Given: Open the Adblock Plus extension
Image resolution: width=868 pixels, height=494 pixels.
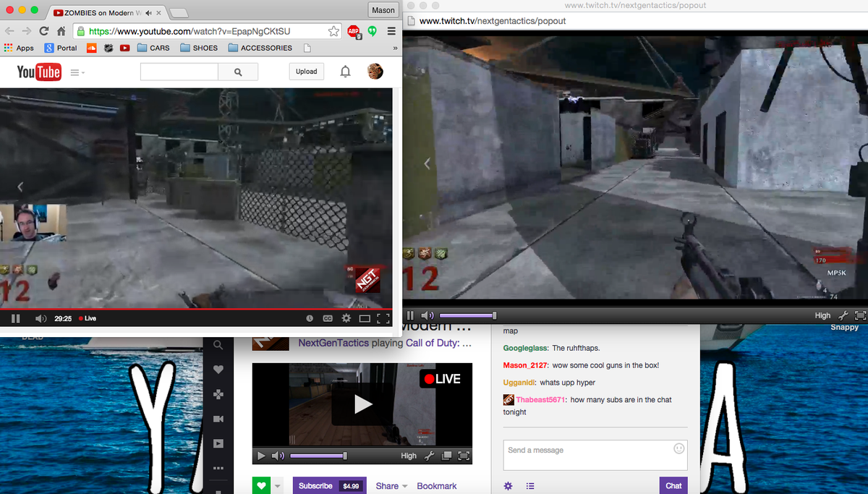Looking at the screenshot, I should click(354, 31).
